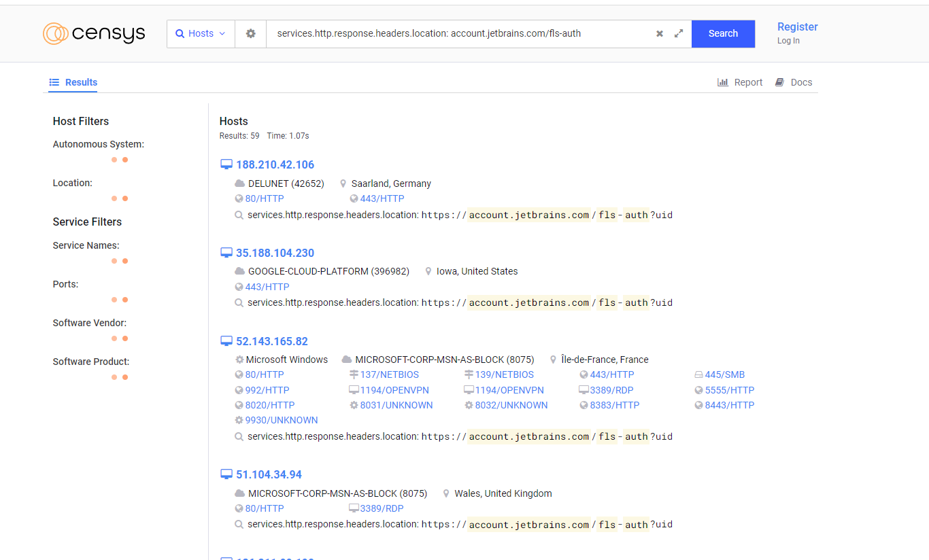
Task: Open the 9930/UNKNOWN service link
Action: pos(282,420)
